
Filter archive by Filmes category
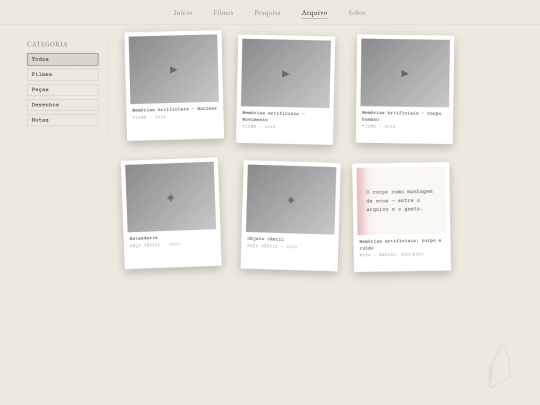[x=63, y=74]
